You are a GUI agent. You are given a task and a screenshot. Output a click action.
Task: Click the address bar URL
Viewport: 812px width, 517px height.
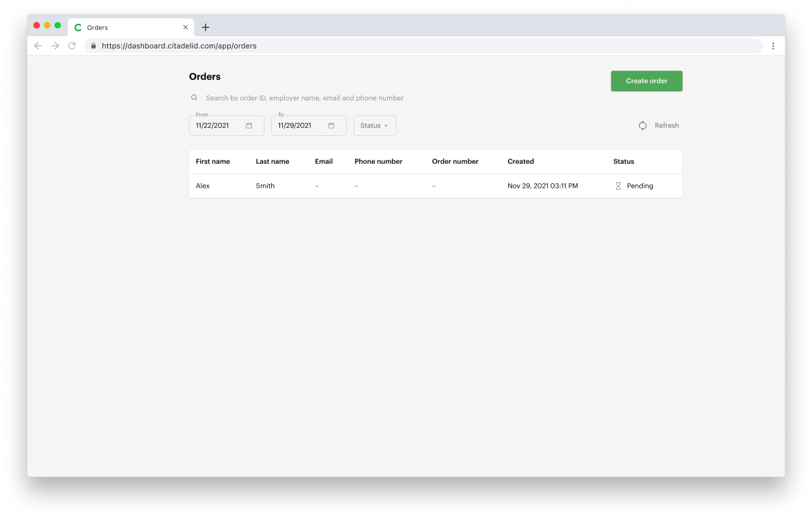point(179,46)
